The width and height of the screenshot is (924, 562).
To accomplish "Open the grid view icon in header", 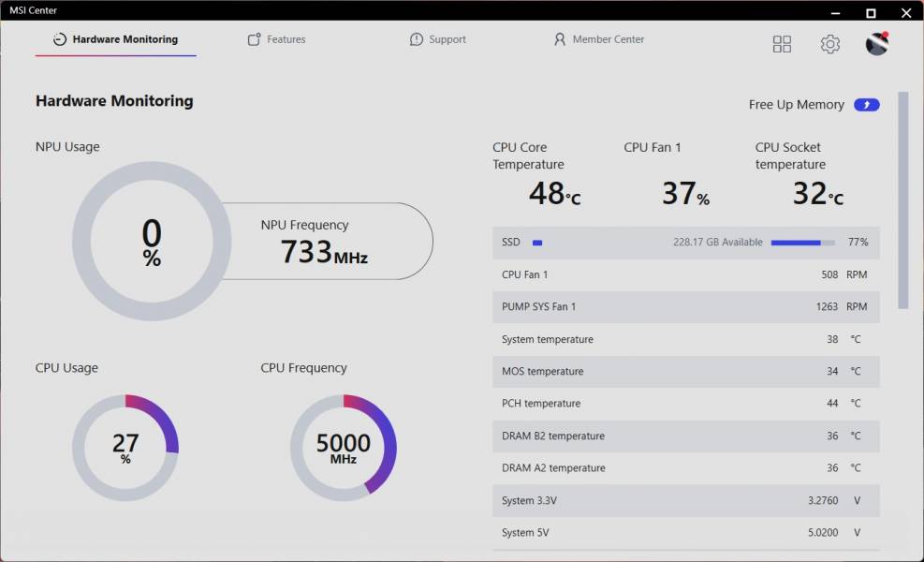I will pyautogui.click(x=782, y=44).
